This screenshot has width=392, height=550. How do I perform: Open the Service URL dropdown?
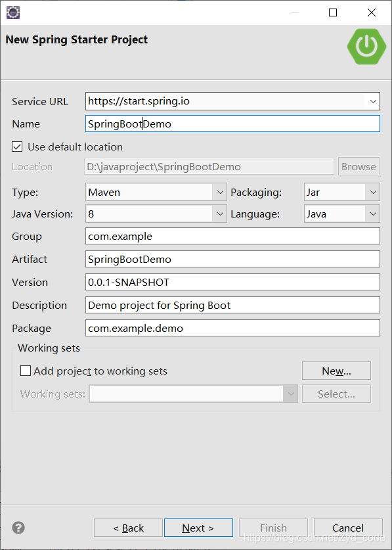click(373, 101)
